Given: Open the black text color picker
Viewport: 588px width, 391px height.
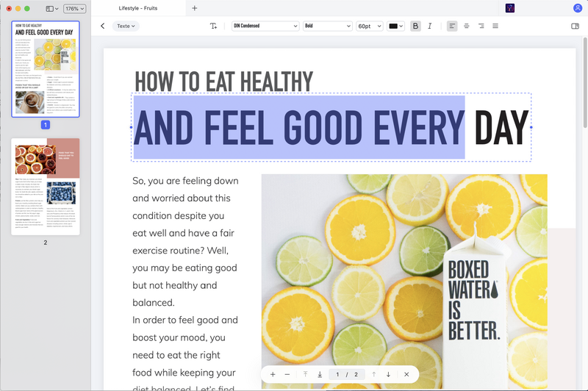Looking at the screenshot, I should [x=395, y=26].
